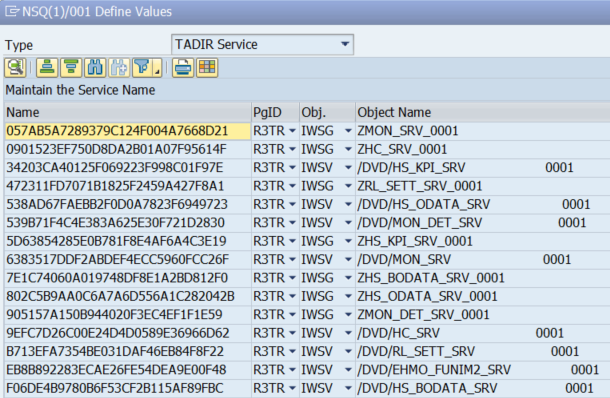
Task: Open PgID dropdown in /DVD/RL_SETT_SRV row
Action: click(292, 352)
